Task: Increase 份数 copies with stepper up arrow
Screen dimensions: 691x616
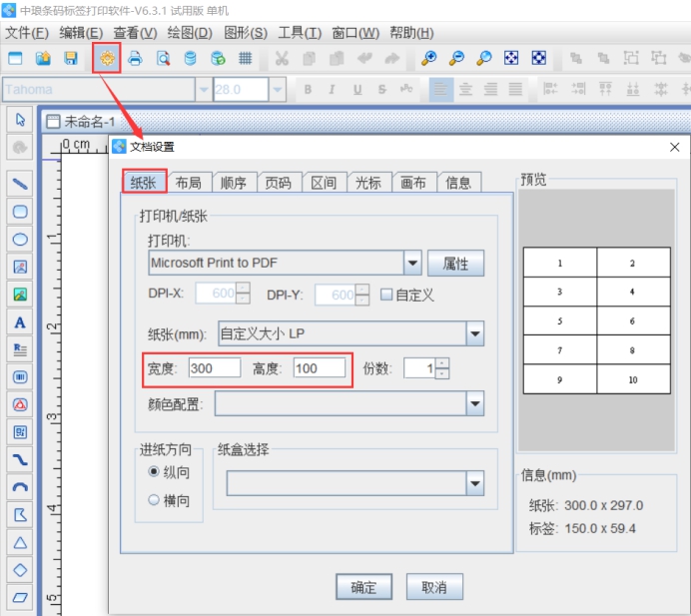Action: click(442, 363)
